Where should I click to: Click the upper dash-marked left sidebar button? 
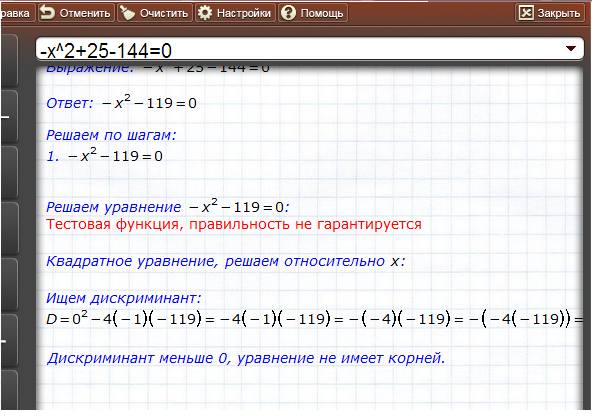point(9,116)
